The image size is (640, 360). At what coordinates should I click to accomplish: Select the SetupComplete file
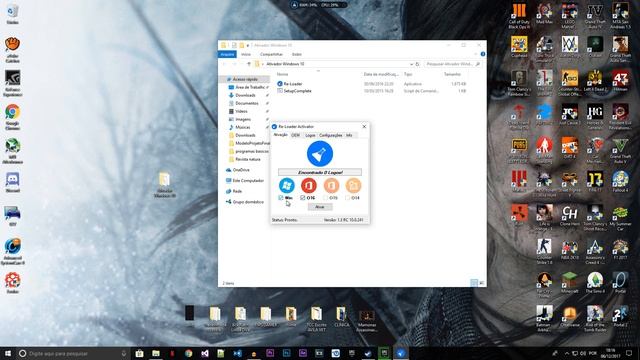tap(297, 91)
